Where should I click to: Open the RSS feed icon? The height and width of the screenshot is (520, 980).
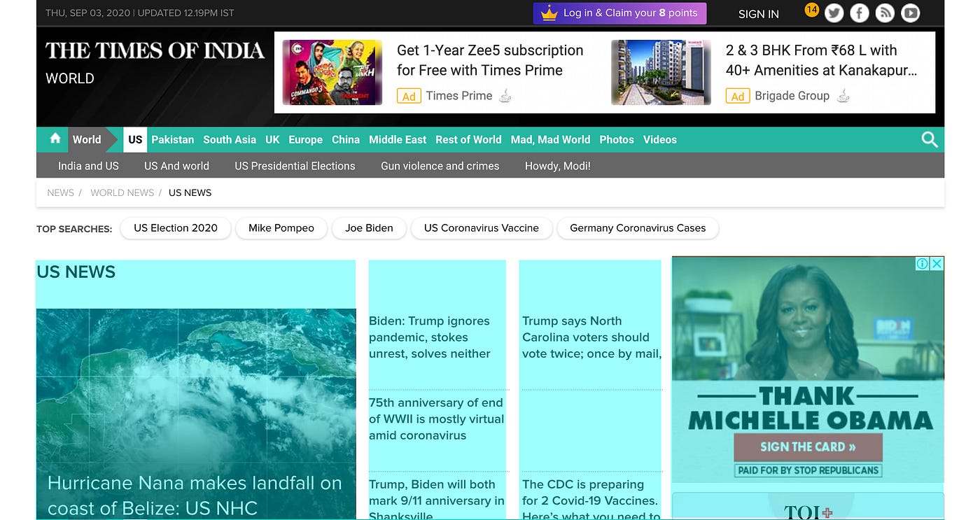(x=885, y=13)
